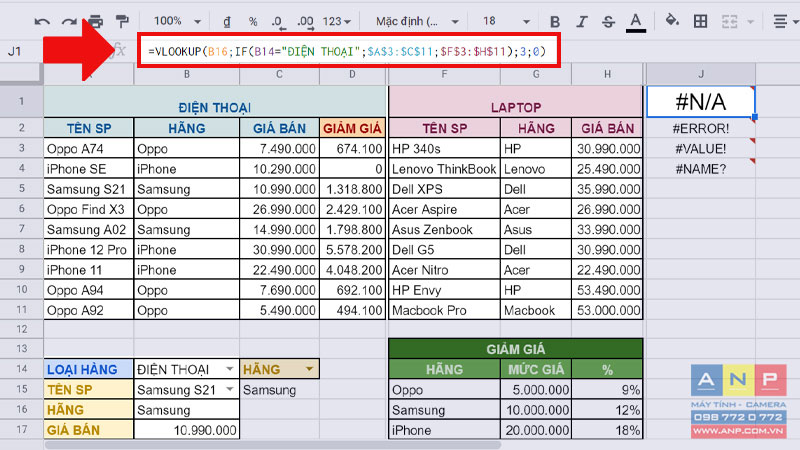This screenshot has height=450, width=800.
Task: Click into the VLOOKUP formula bar
Action: coord(349,51)
